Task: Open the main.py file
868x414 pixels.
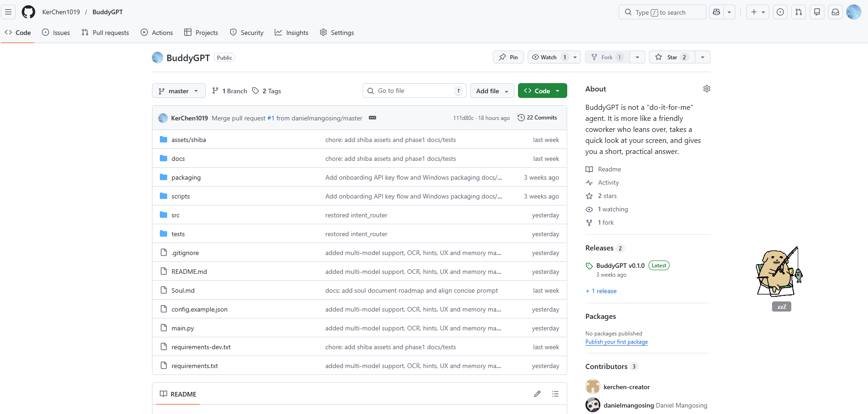Action: [183, 328]
